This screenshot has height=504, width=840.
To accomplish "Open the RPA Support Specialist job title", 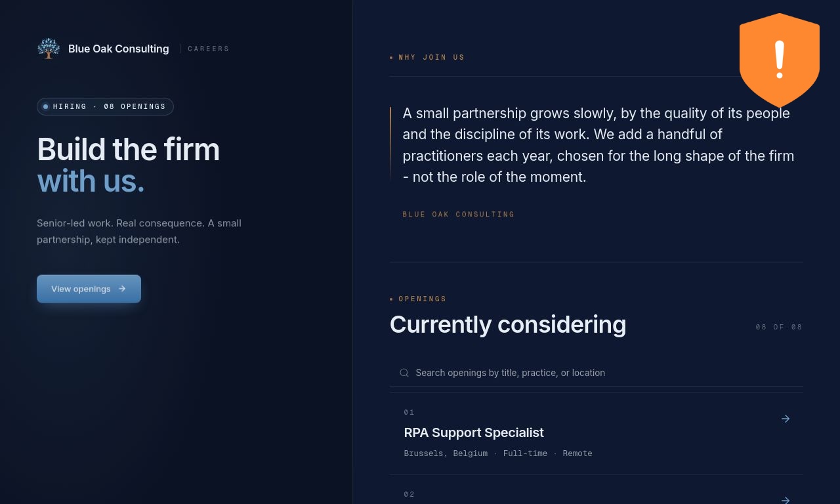I will click(474, 432).
